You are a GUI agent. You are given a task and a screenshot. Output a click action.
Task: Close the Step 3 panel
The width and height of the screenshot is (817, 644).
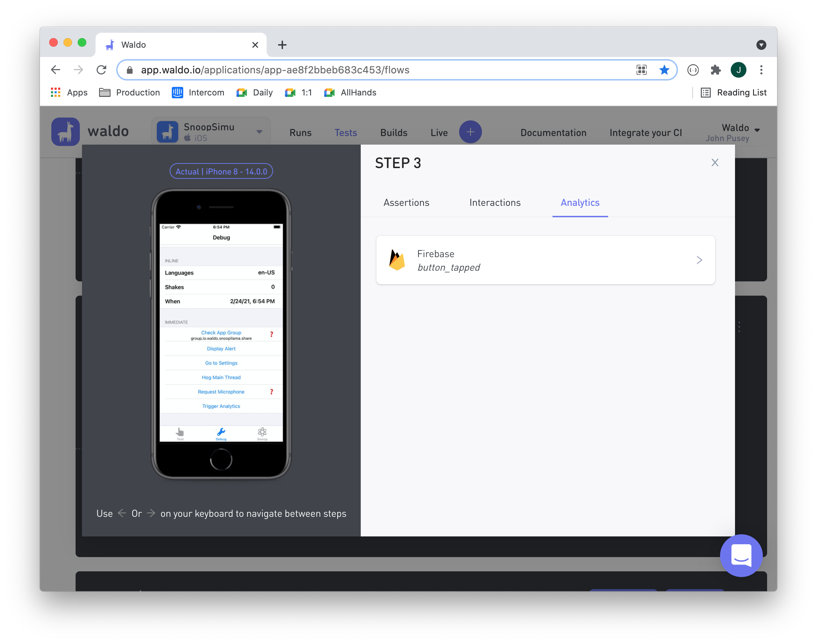(x=715, y=162)
